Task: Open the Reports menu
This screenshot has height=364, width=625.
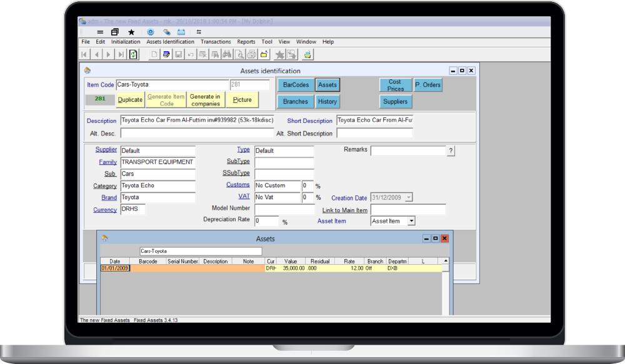Action: pyautogui.click(x=246, y=42)
